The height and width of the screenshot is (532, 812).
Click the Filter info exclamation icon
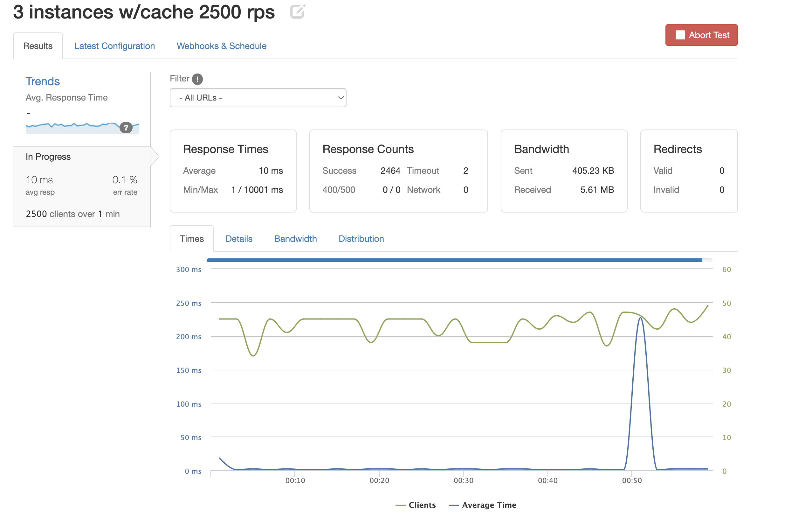pos(197,79)
